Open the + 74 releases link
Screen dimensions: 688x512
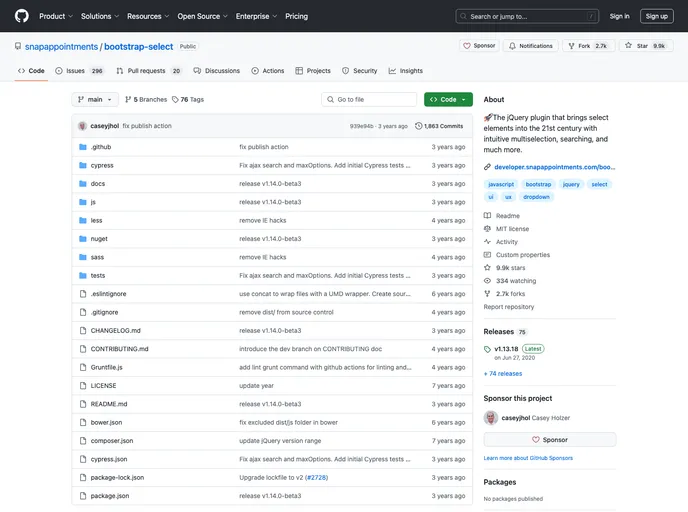coord(503,374)
